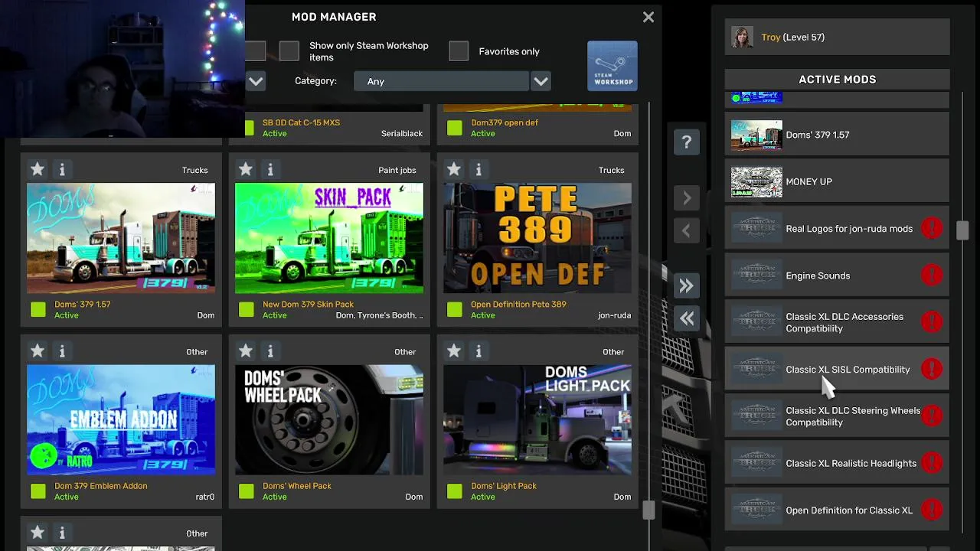
Task: Favorite the Open Definition Pete 389 mod
Action: click(x=454, y=169)
